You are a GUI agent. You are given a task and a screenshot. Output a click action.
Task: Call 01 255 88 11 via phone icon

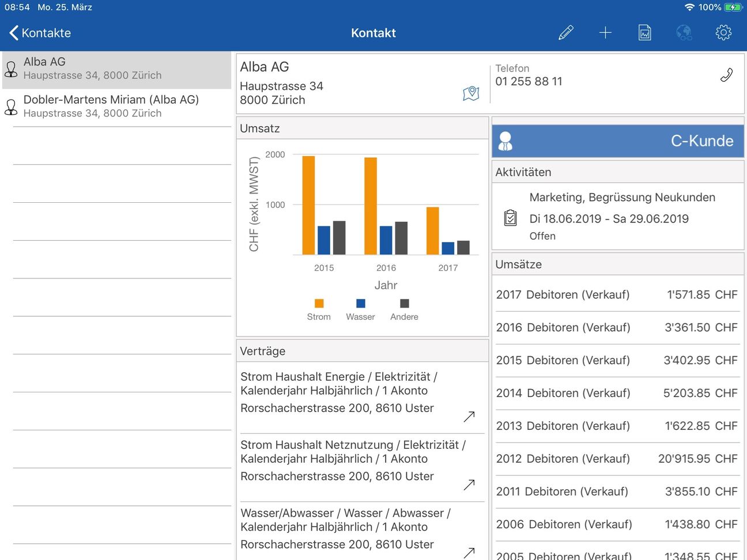(726, 75)
